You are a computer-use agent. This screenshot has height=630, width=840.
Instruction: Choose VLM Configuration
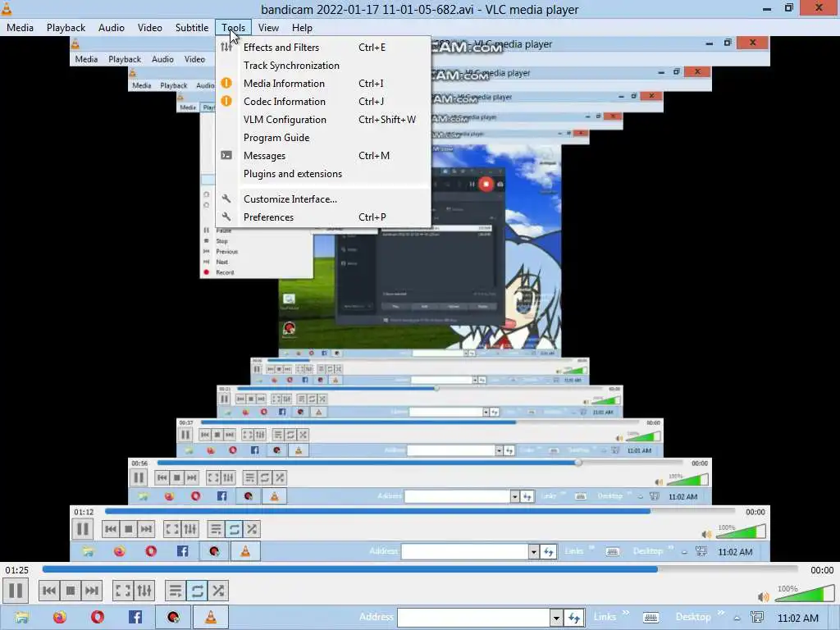coord(323,120)
